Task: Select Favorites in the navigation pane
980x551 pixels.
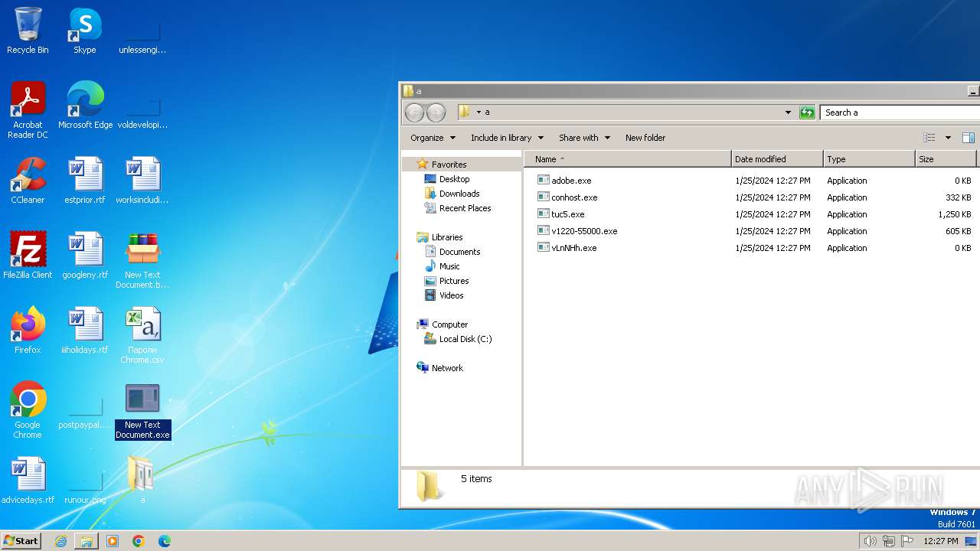Action: tap(449, 165)
